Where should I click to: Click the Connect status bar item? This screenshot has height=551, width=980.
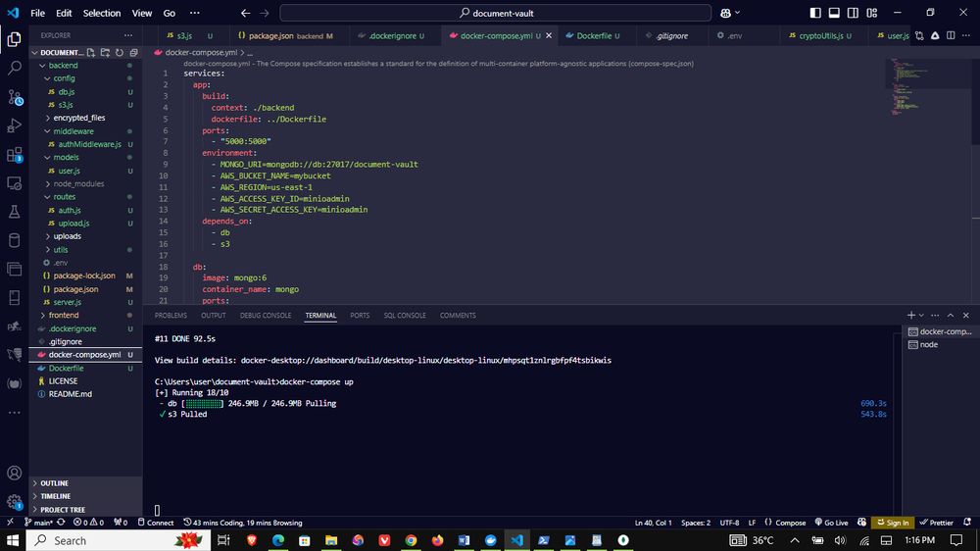point(156,523)
